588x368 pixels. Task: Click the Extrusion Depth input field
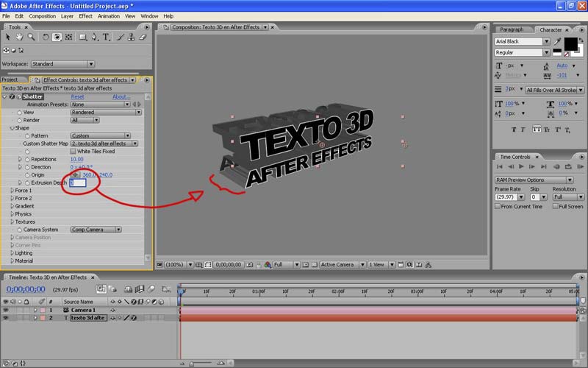78,183
